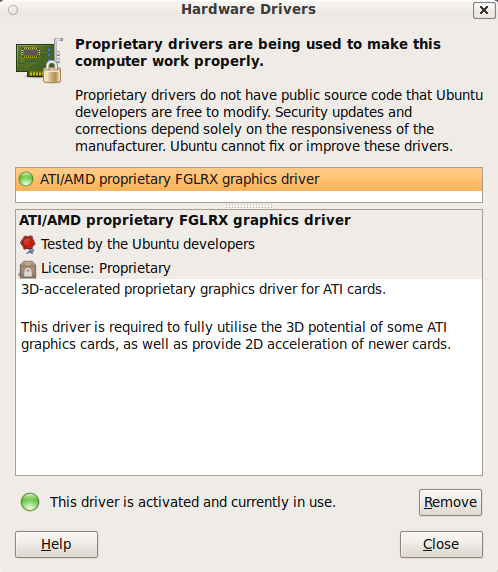
Task: Click the bold proprietary drivers header message
Action: click(x=258, y=53)
